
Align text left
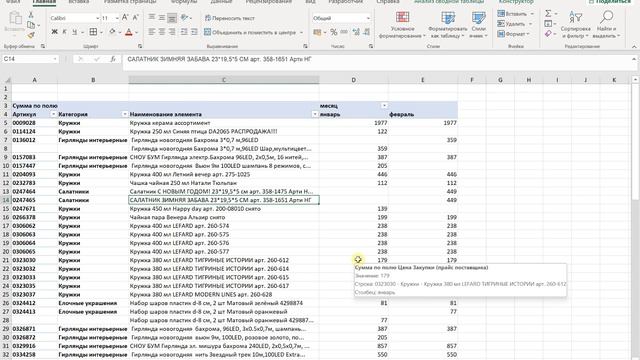click(x=151, y=32)
